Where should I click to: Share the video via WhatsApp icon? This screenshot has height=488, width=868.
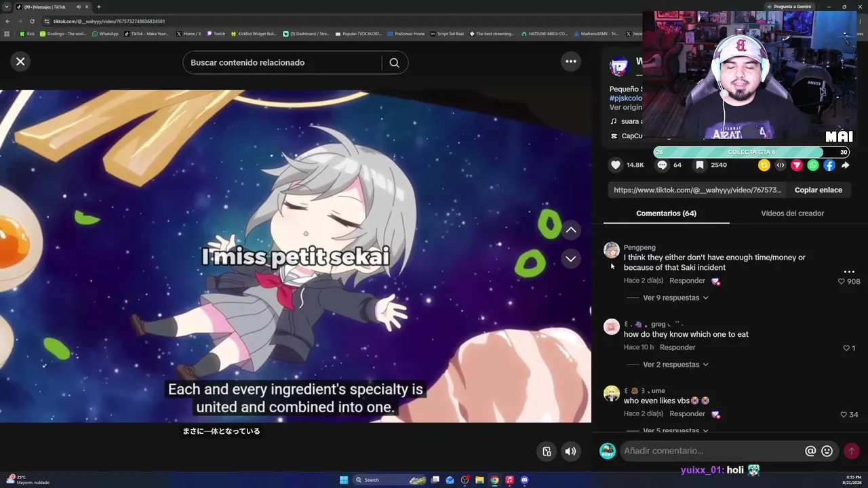coord(813,165)
